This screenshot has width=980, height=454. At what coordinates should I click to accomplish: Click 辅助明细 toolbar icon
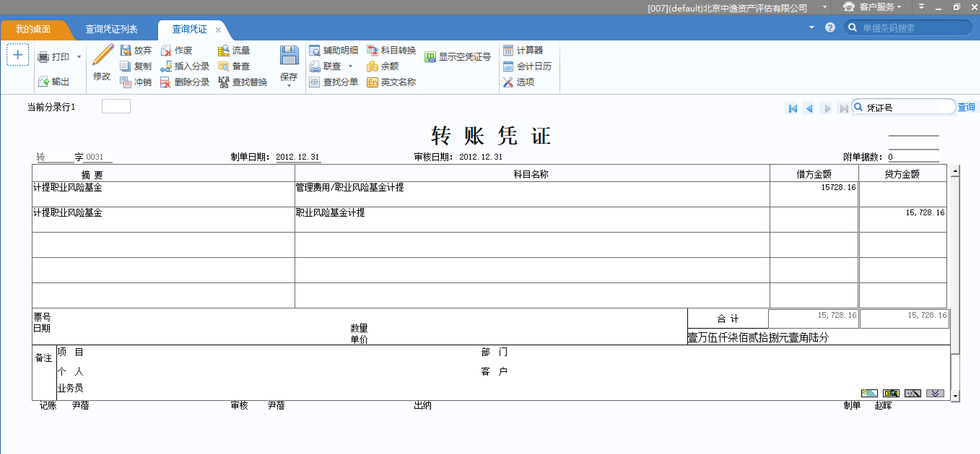tap(314, 50)
